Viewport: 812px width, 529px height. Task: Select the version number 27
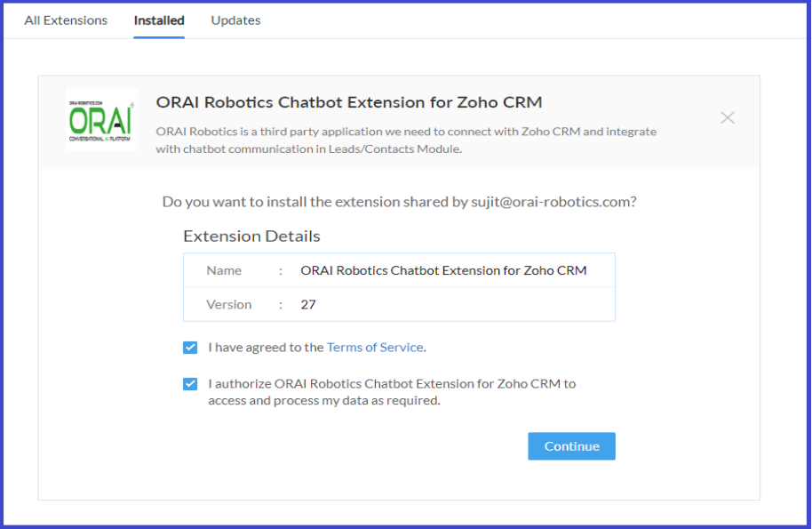coord(308,304)
